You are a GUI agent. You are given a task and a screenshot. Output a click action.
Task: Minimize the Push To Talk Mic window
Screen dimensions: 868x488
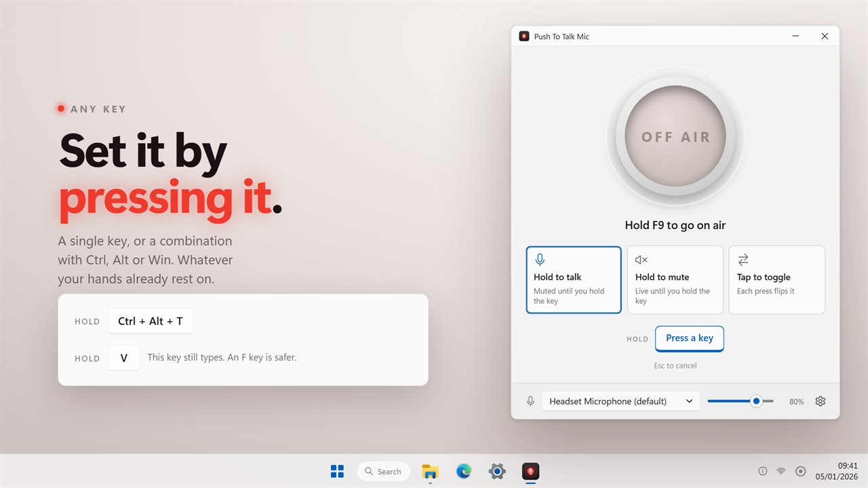(x=795, y=37)
